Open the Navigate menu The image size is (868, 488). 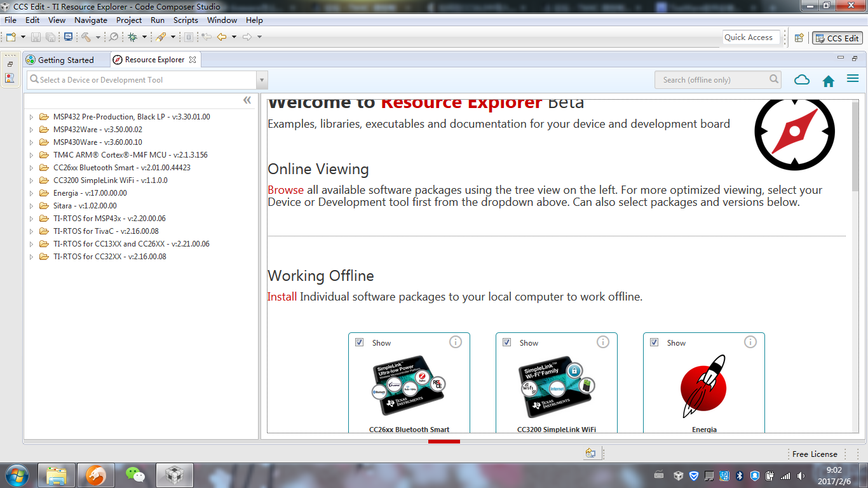point(91,20)
